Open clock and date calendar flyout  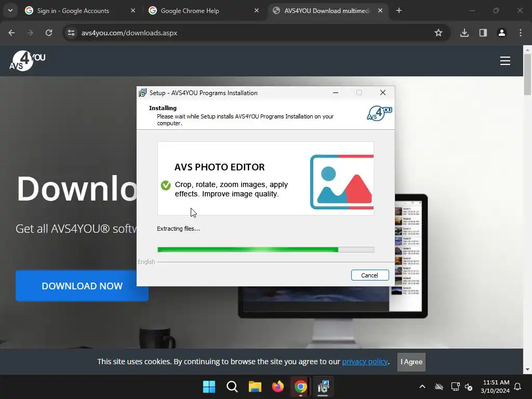click(x=495, y=387)
